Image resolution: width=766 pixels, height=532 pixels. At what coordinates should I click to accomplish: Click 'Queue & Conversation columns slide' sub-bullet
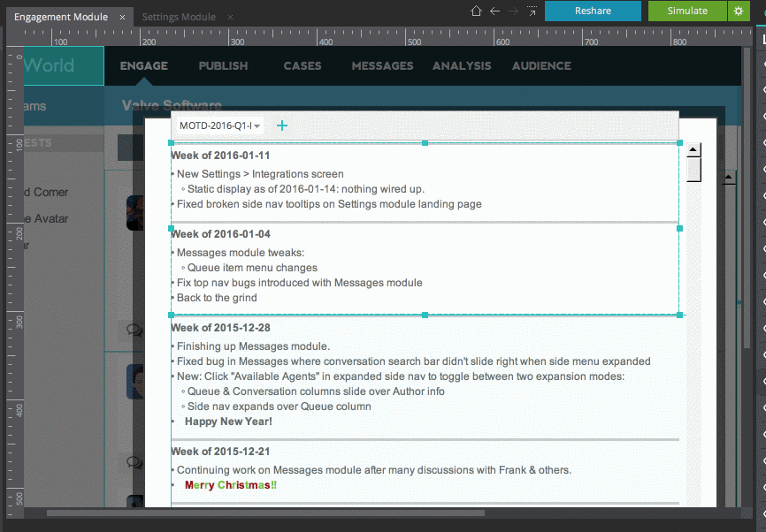point(316,391)
